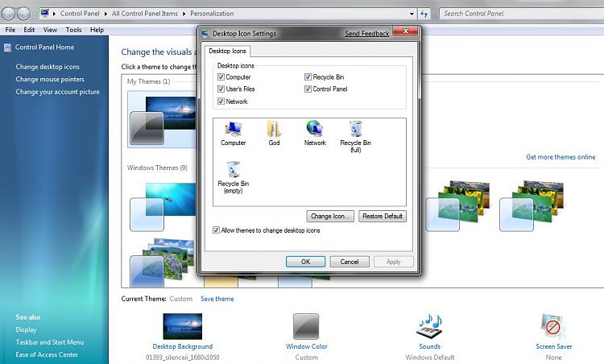Open the View menu

click(50, 30)
